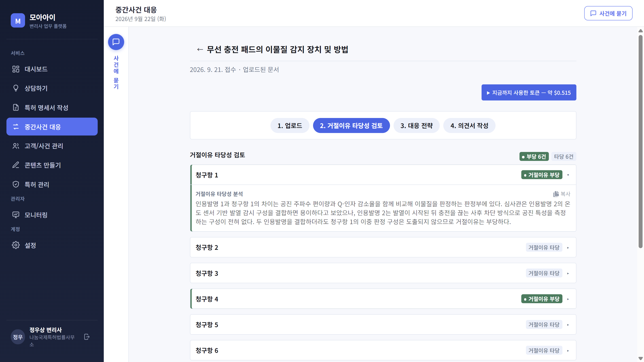Go back using the left arrow
The width and height of the screenshot is (644, 362).
pos(200,49)
